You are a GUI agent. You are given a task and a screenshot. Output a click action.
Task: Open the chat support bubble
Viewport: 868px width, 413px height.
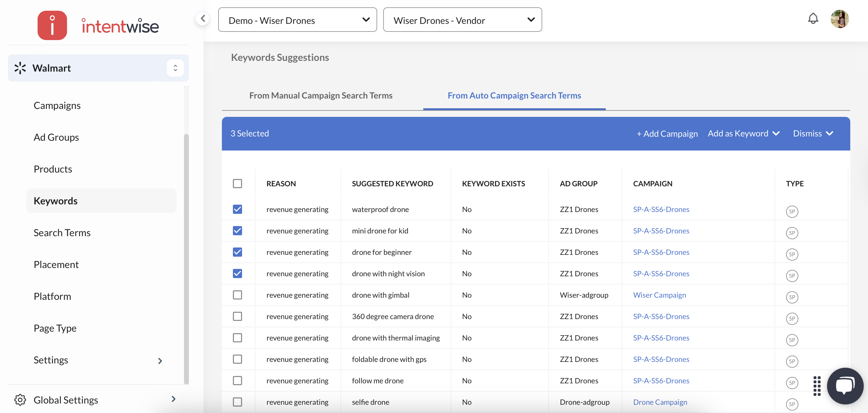(x=845, y=386)
